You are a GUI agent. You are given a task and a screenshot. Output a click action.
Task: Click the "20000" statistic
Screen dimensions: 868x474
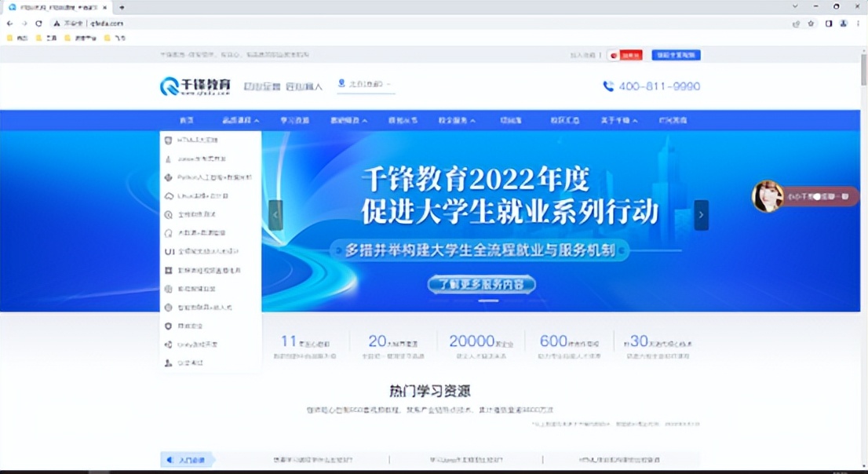click(x=471, y=341)
